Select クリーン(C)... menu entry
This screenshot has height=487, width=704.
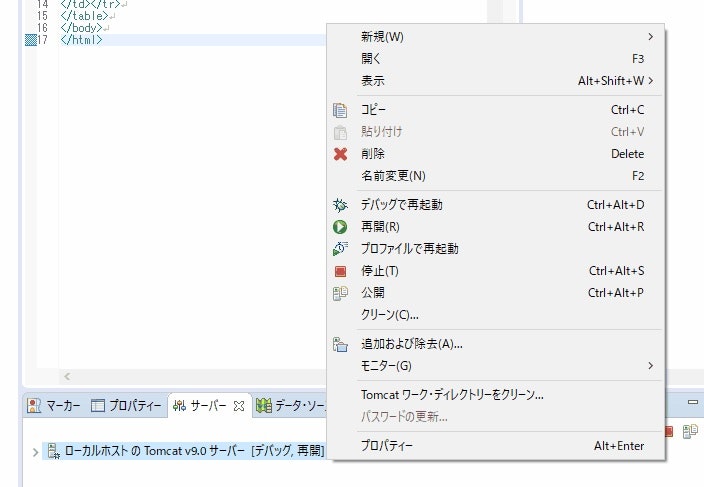(x=496, y=315)
